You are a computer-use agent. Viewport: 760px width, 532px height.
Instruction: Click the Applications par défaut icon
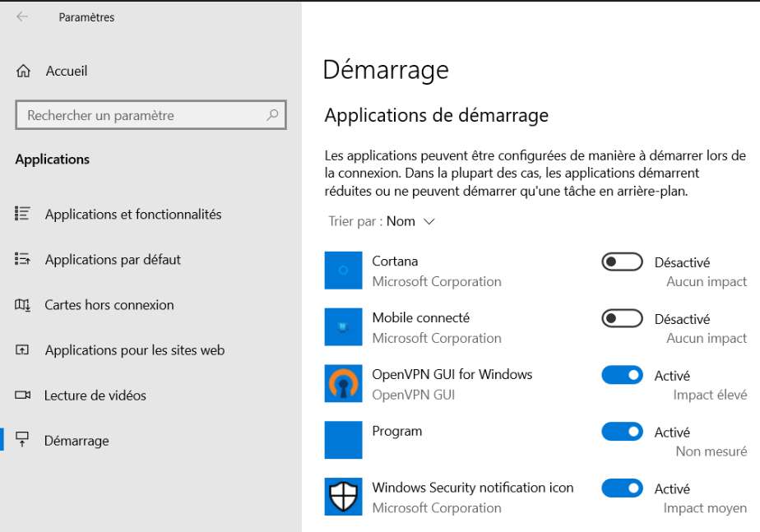(x=22, y=259)
